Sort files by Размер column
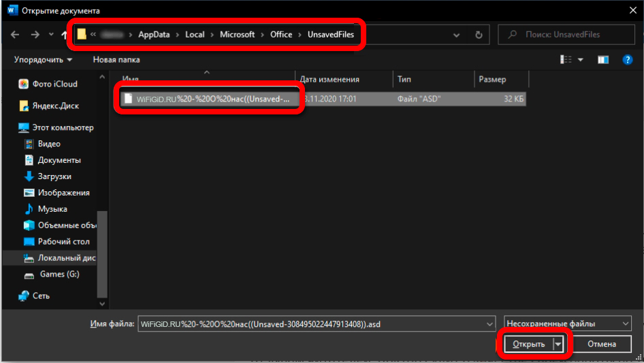Screen dimensions: 644x363 click(x=492, y=80)
